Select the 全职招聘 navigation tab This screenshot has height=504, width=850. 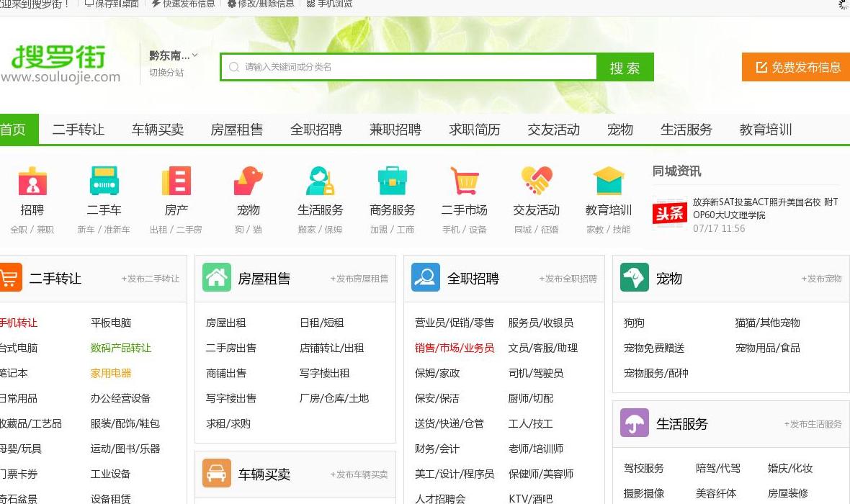pos(316,130)
